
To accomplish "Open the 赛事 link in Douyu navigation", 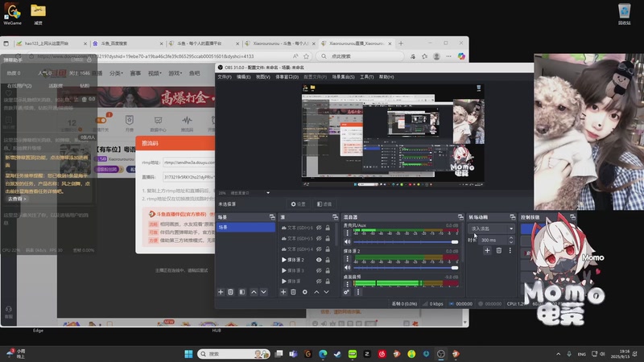I will 135,73.
